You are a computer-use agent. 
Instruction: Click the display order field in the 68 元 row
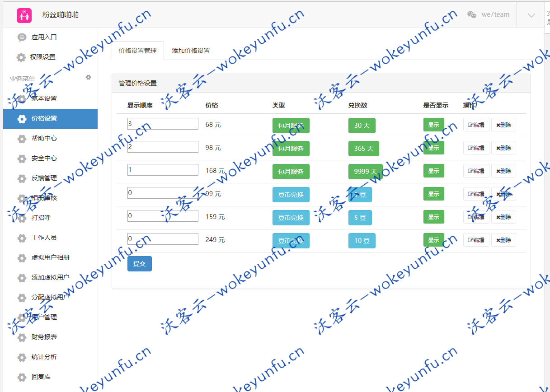(163, 124)
